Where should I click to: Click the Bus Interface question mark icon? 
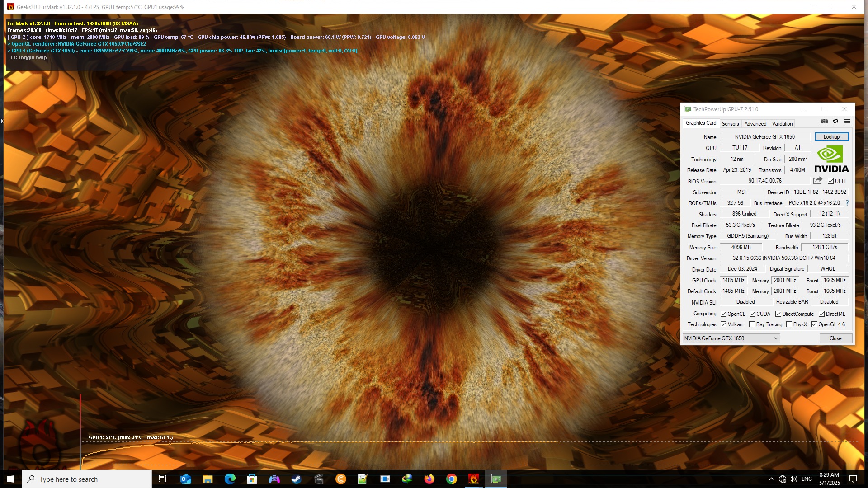coord(847,203)
